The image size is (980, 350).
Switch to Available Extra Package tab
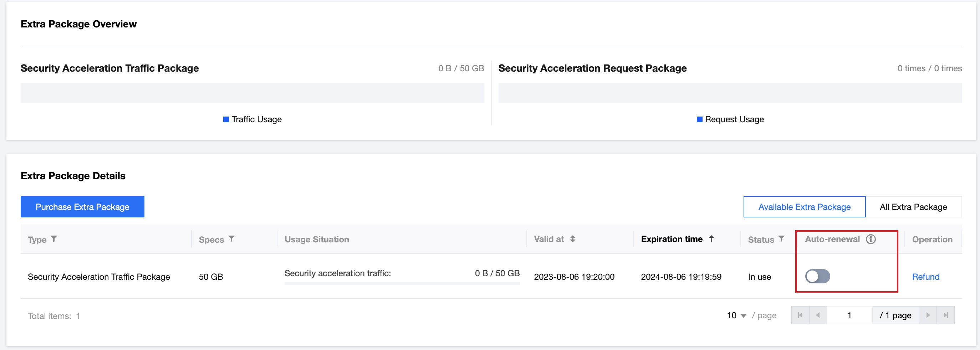[x=804, y=207]
